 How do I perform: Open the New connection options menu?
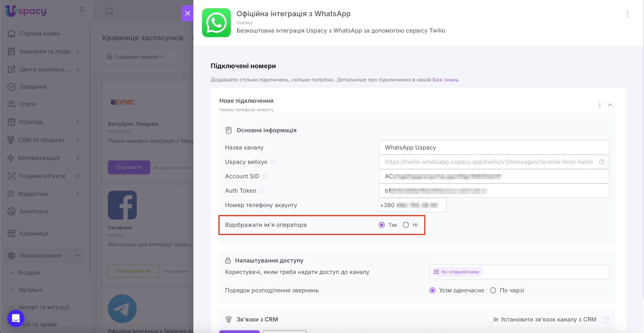(600, 105)
